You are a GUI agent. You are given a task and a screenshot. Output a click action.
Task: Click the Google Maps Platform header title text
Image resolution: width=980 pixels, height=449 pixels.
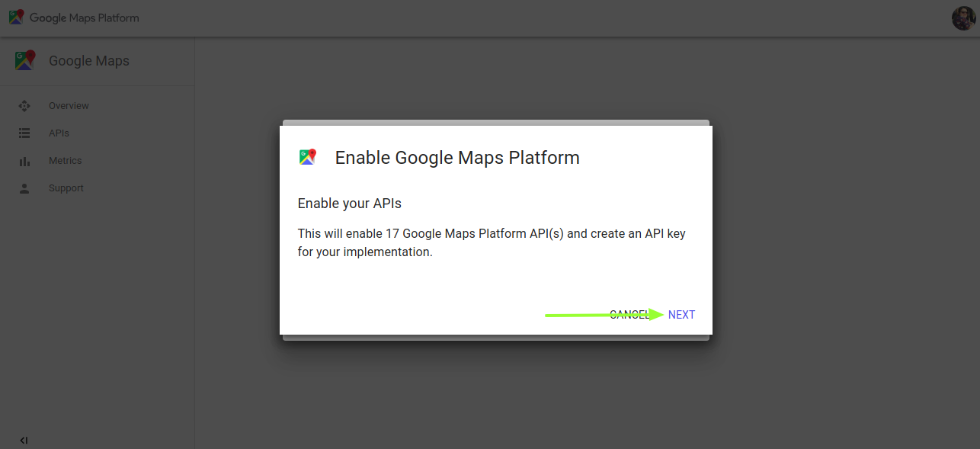click(85, 18)
